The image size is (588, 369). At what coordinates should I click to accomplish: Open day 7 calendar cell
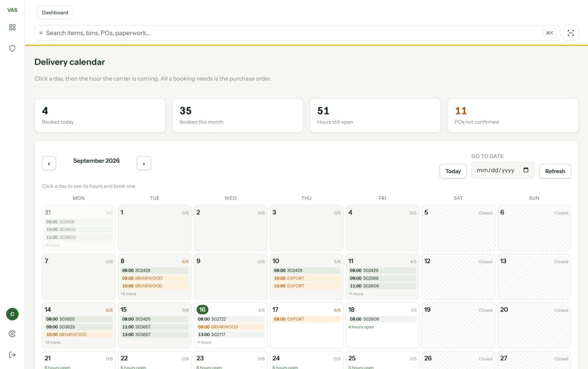(79, 277)
